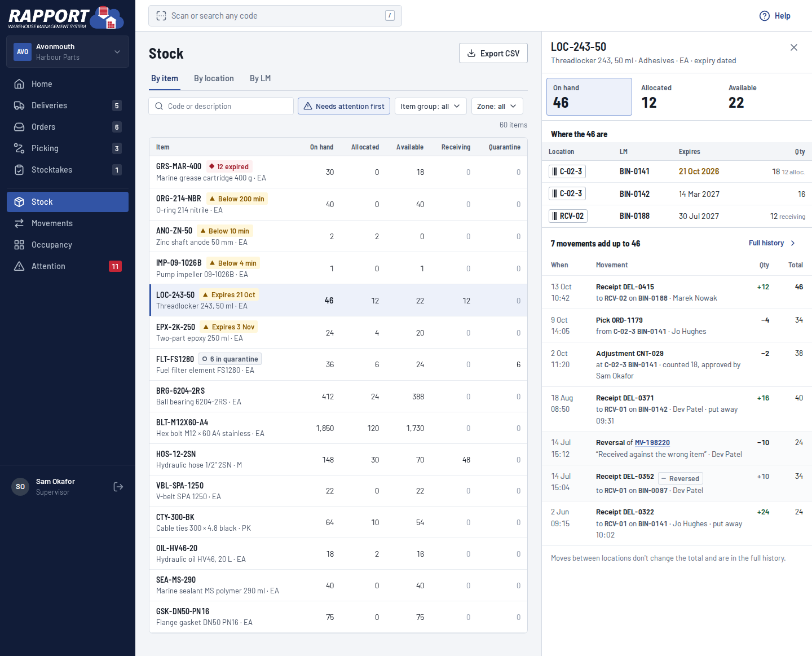Open the Item group dropdown
The width and height of the screenshot is (812, 656).
point(431,106)
